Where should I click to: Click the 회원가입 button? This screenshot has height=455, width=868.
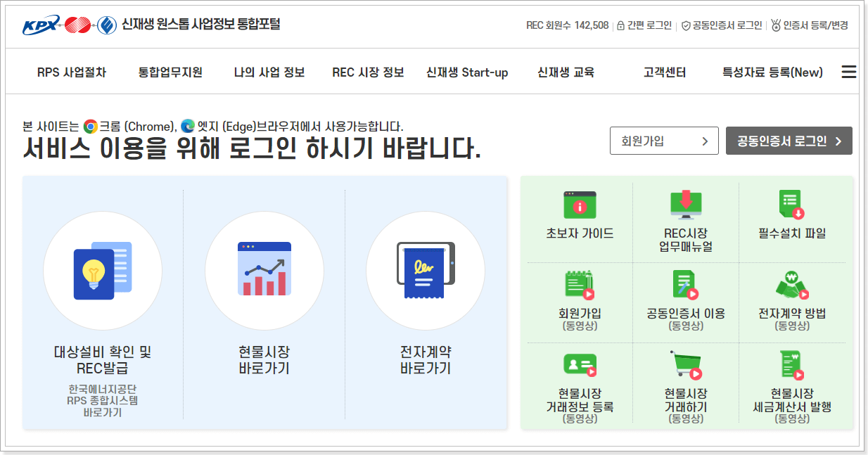[x=663, y=141]
